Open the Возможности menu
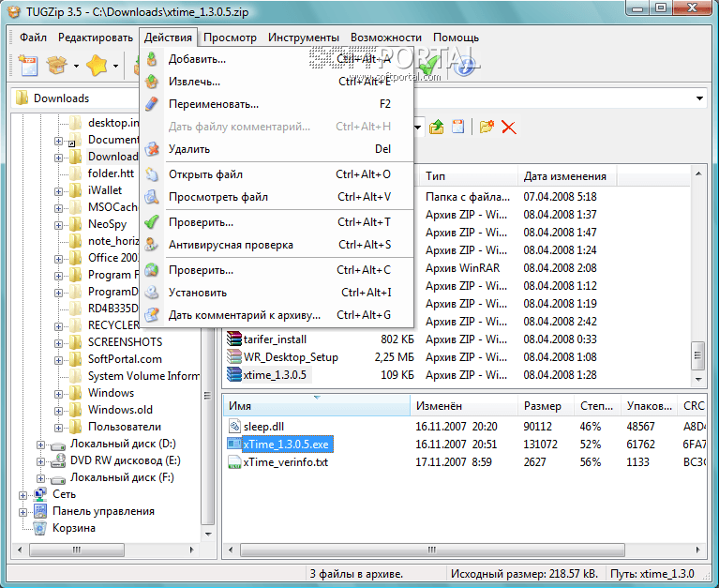The width and height of the screenshot is (719, 588). pyautogui.click(x=386, y=38)
